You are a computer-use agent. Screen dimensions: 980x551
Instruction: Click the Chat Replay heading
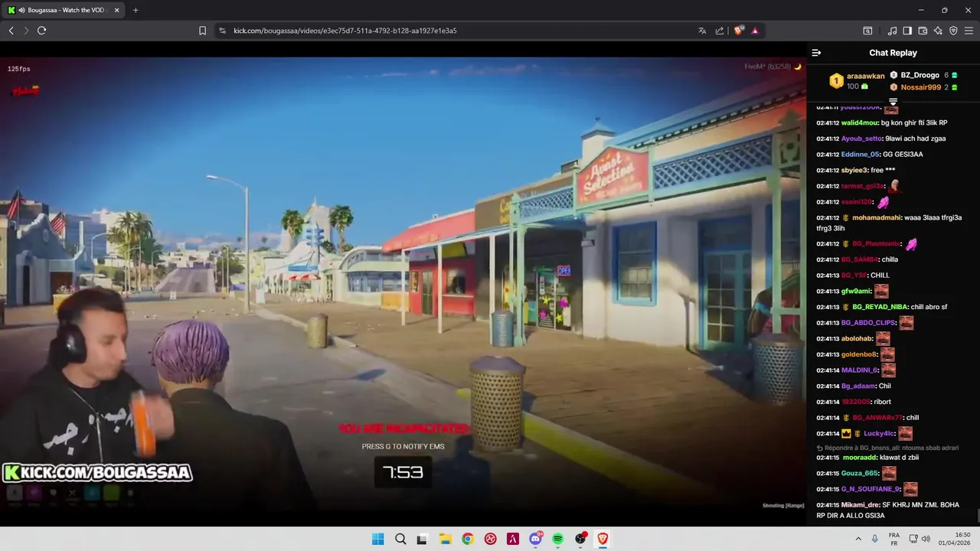[x=893, y=53]
